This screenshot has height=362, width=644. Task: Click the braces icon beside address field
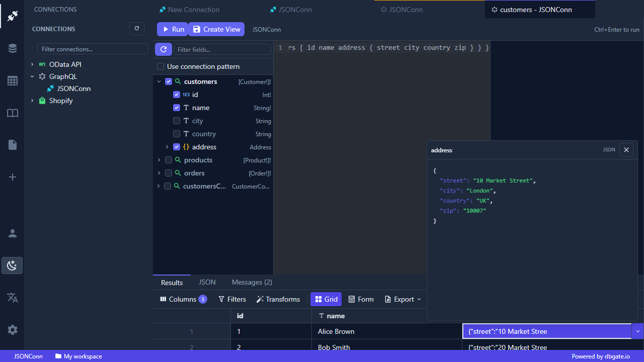pos(186,147)
